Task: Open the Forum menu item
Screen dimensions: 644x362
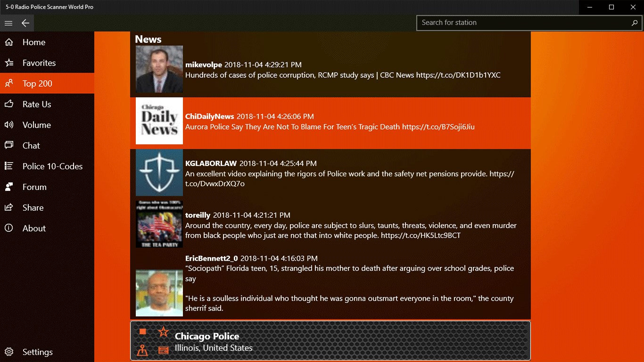Action: click(x=47, y=187)
